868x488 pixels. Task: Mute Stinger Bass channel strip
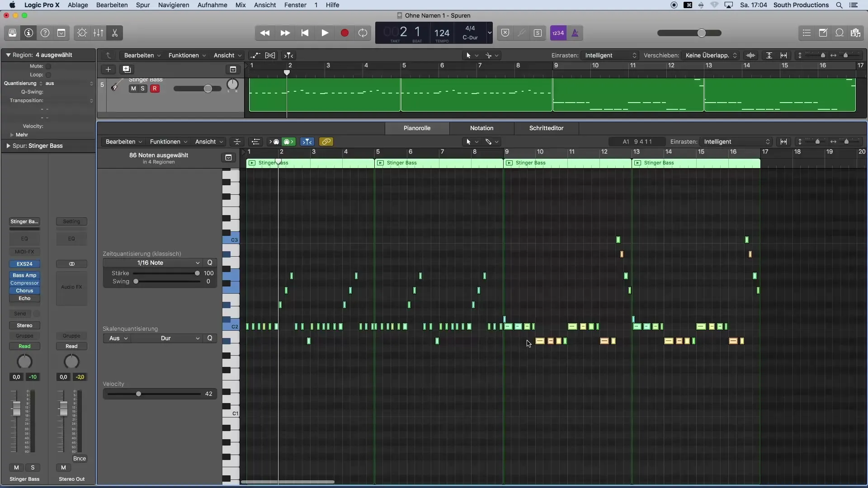(17, 468)
